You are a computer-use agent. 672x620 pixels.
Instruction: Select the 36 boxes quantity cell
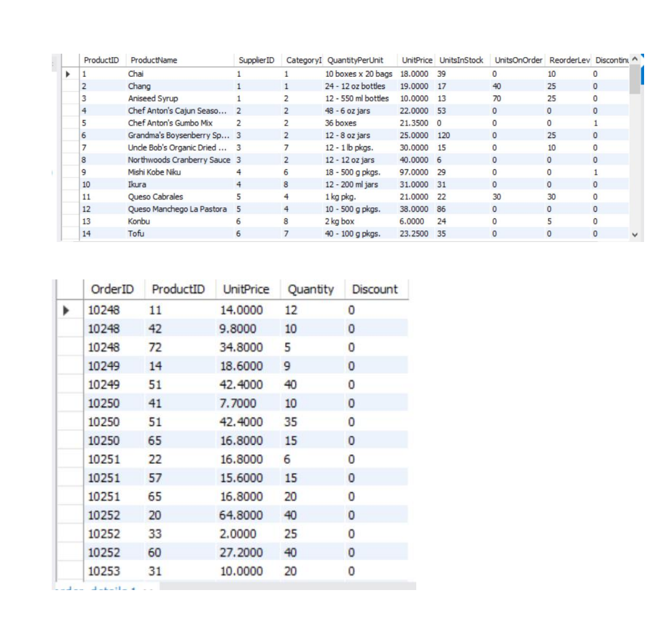point(341,124)
